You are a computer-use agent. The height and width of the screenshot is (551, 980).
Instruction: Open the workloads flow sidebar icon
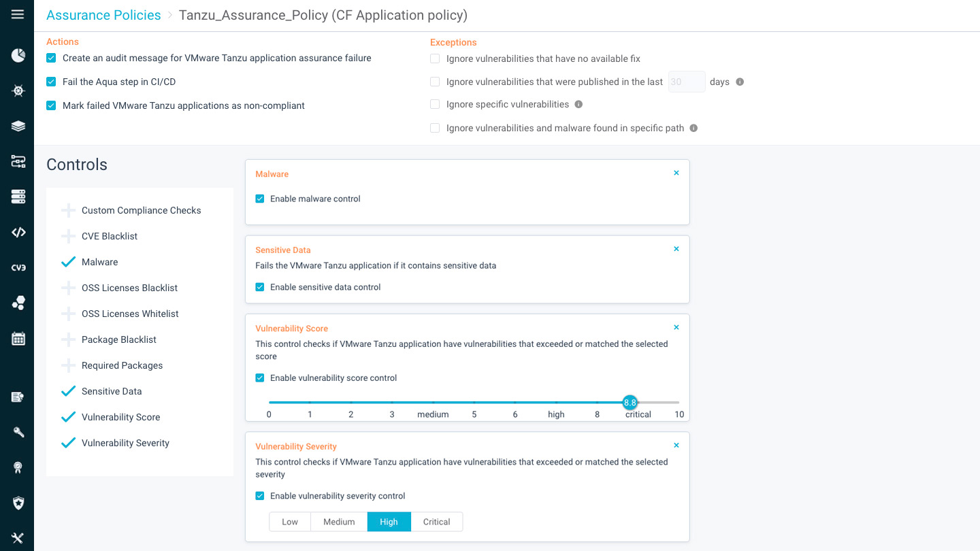tap(18, 161)
